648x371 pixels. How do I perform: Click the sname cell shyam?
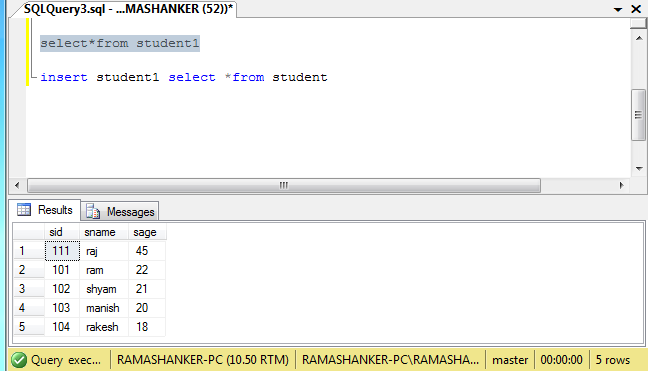tap(104, 289)
